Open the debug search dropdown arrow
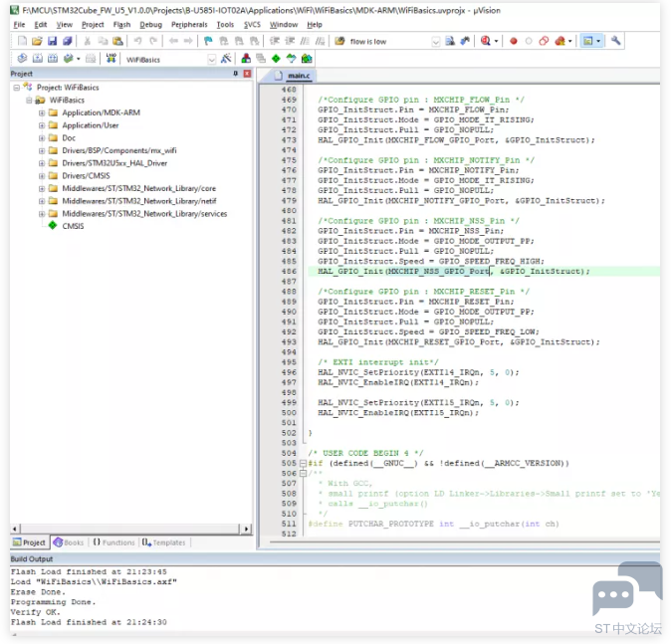The image size is (671, 644). pos(496,41)
